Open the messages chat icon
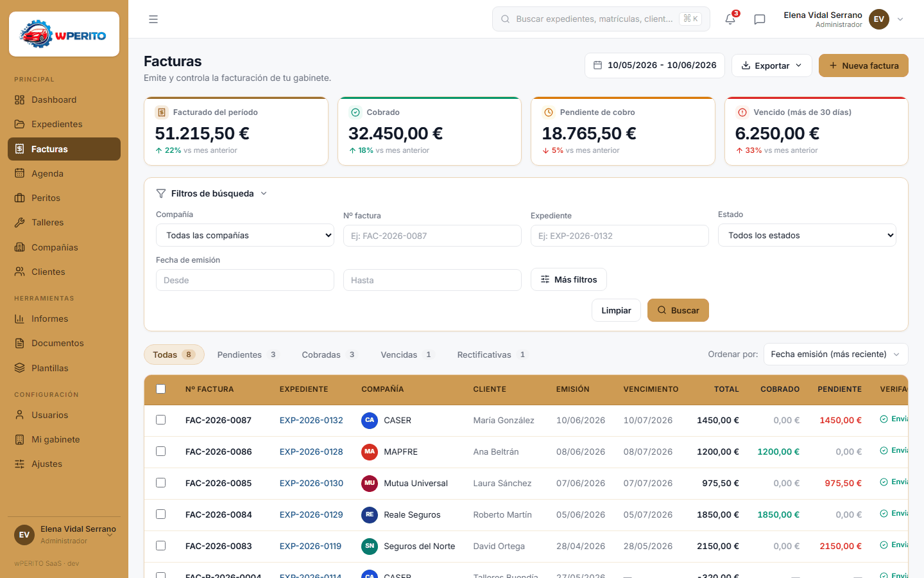924x578 pixels. [x=760, y=19]
